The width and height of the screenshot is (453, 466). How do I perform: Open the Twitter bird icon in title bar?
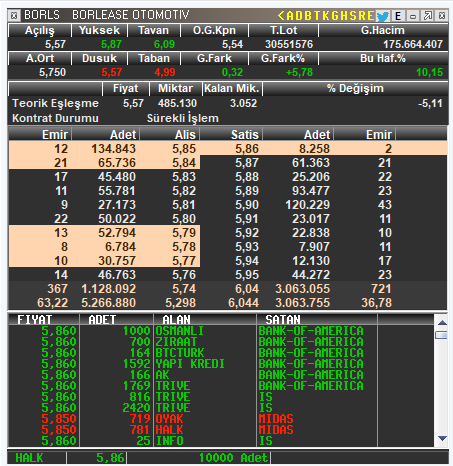(383, 16)
